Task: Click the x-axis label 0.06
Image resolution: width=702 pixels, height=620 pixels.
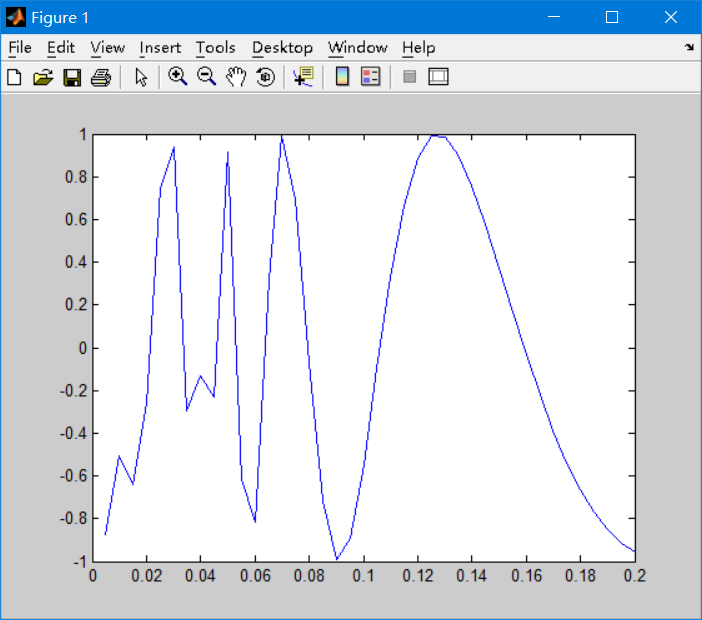Action: [x=255, y=576]
